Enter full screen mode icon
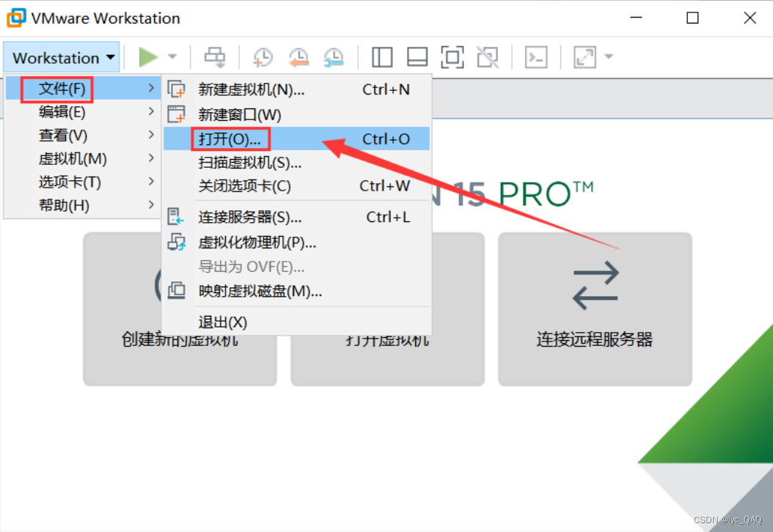This screenshot has width=773, height=532. [x=452, y=57]
